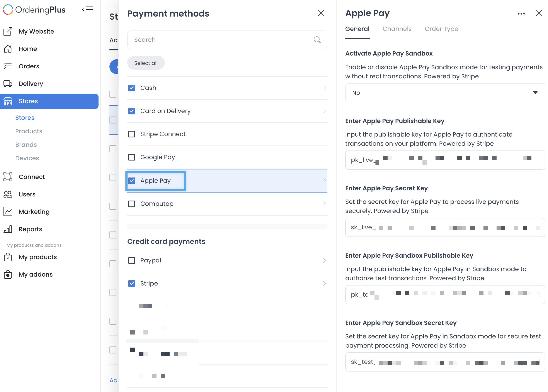Click the Stripe Connect label
This screenshot has width=548, height=392.
click(163, 134)
